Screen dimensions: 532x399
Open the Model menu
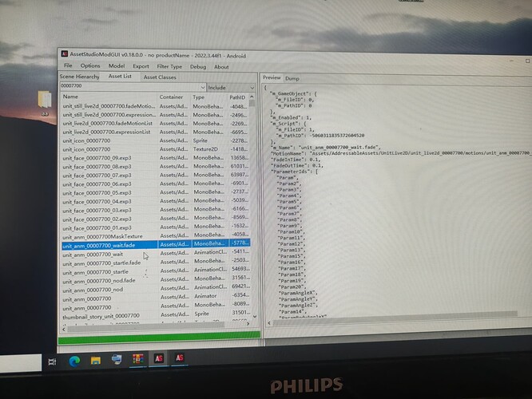[x=117, y=66]
